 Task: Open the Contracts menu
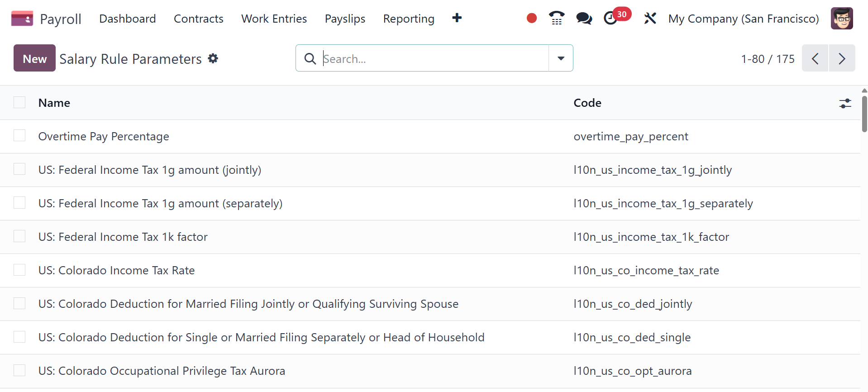[198, 19]
